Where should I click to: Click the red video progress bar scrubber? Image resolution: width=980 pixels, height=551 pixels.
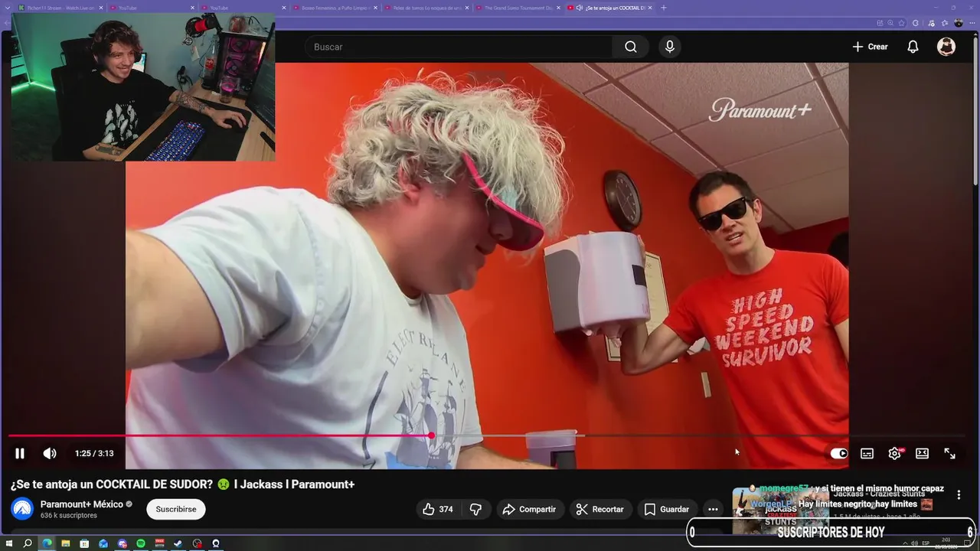point(431,435)
